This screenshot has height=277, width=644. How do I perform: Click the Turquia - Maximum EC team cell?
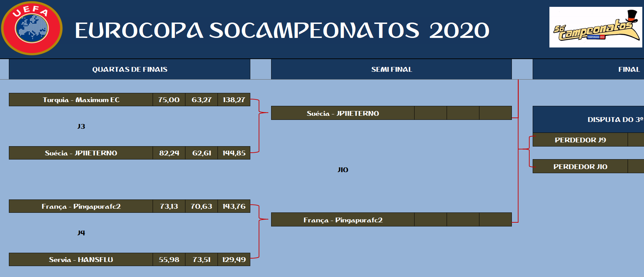click(x=81, y=100)
